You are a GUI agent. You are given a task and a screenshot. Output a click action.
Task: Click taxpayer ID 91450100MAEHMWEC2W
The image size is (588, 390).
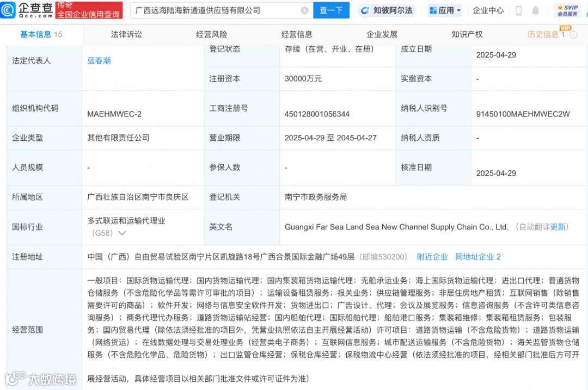(x=523, y=114)
